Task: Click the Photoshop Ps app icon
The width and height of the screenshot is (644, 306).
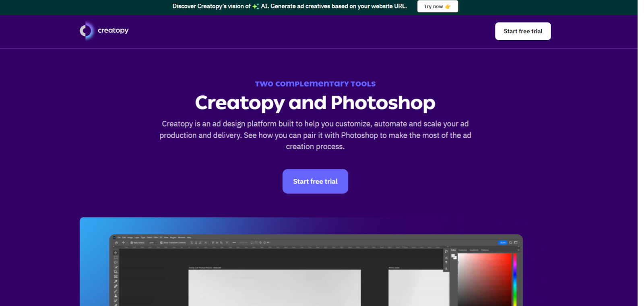Action: (114, 238)
